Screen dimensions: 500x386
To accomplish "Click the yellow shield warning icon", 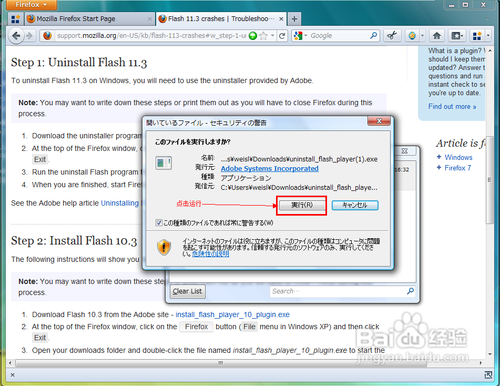I will pos(164,247).
